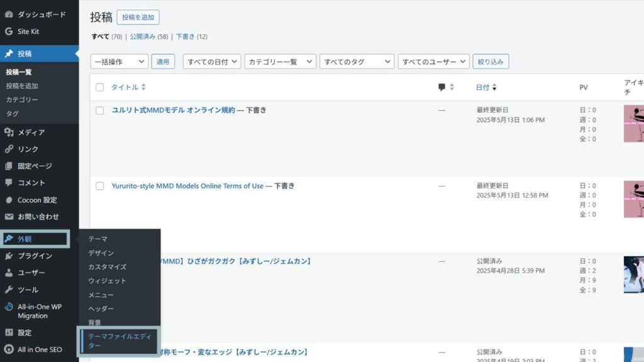This screenshot has width=644, height=362.
Task: Select 背景 in the 外観 submenu
Action: pyautogui.click(x=94, y=322)
